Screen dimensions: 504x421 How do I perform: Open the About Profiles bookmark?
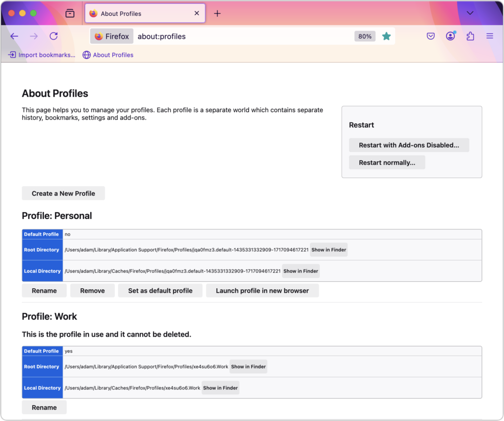[x=108, y=55]
